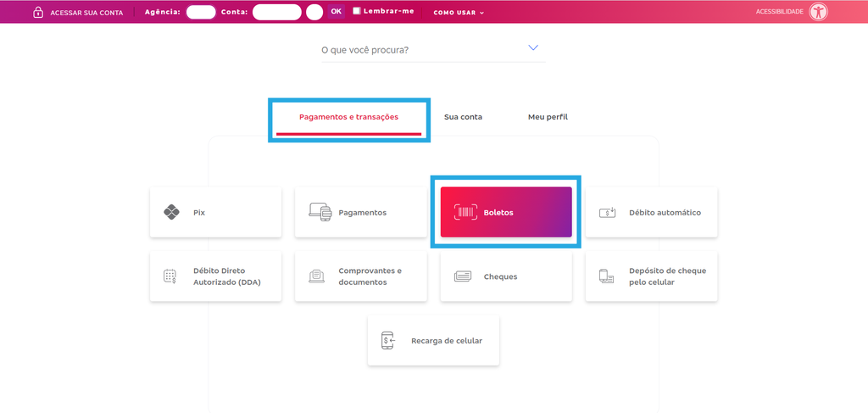Click the Recarga de celular phone icon
The height and width of the screenshot is (413, 868).
(x=388, y=340)
